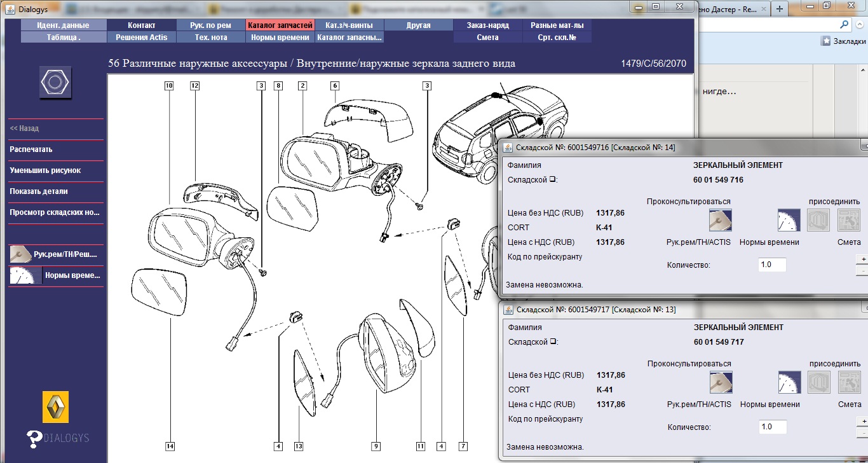Image resolution: width=868 pixels, height=463 pixels.
Task: Click Уменьшить рисунок to shrink drawing
Action: pyautogui.click(x=45, y=170)
